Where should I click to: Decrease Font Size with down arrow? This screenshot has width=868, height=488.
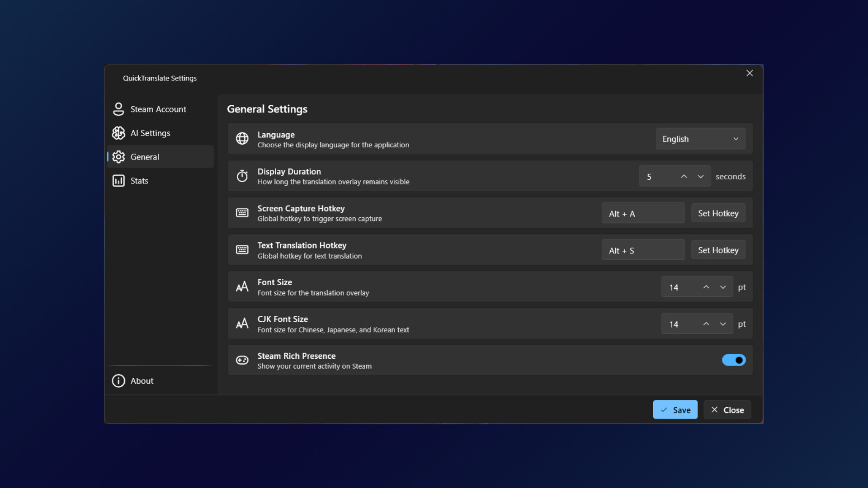pyautogui.click(x=723, y=287)
